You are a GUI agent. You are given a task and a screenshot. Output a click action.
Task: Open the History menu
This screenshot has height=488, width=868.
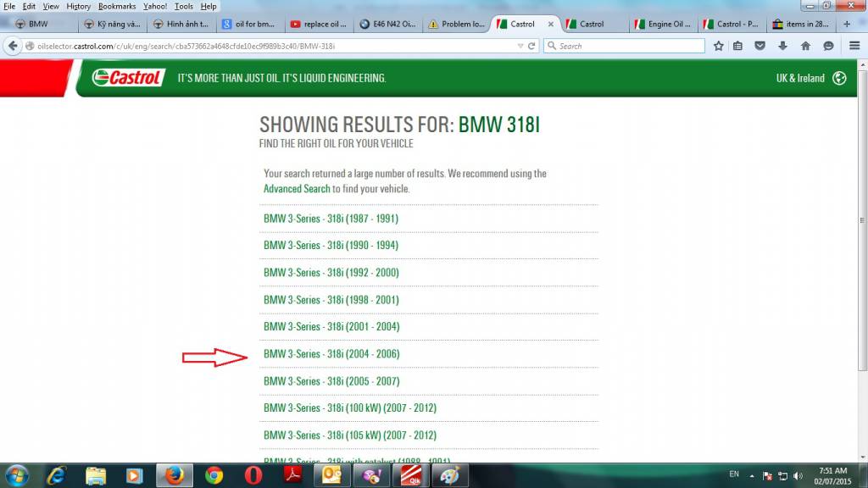(x=79, y=7)
